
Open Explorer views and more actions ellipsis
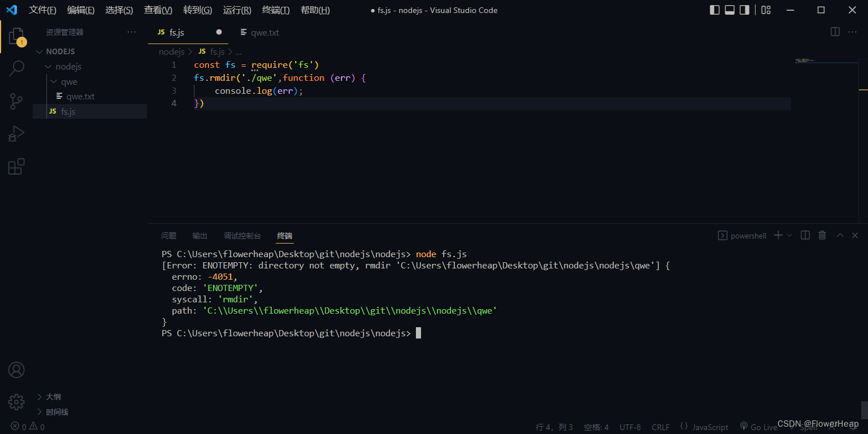click(132, 32)
